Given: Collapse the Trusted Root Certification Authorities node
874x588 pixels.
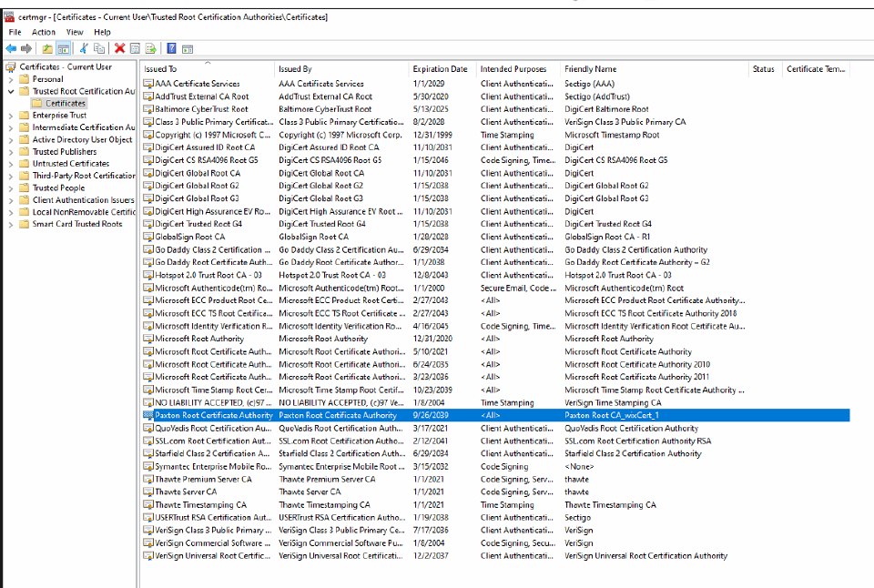Looking at the screenshot, I should pyautogui.click(x=11, y=91).
